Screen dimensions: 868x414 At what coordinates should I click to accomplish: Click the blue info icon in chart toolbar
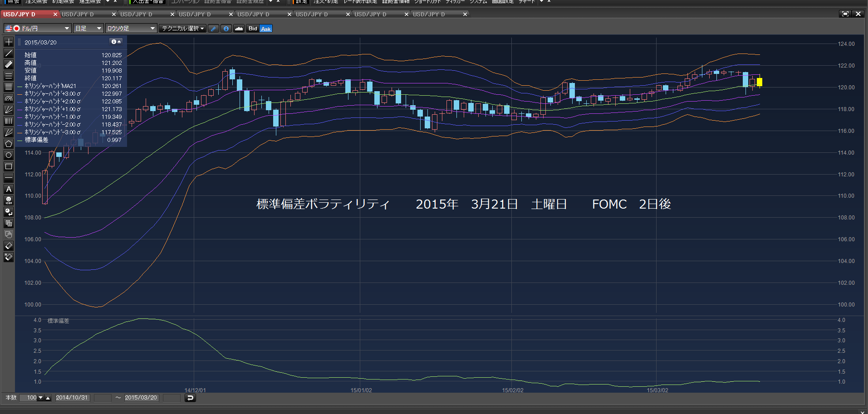[226, 29]
